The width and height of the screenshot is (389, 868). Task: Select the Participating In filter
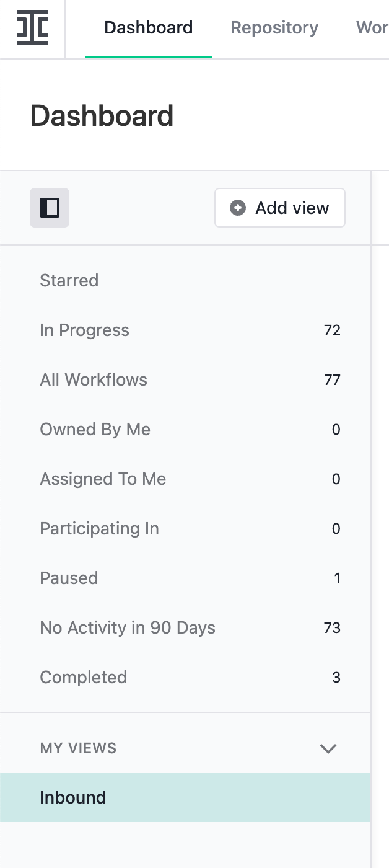[99, 528]
